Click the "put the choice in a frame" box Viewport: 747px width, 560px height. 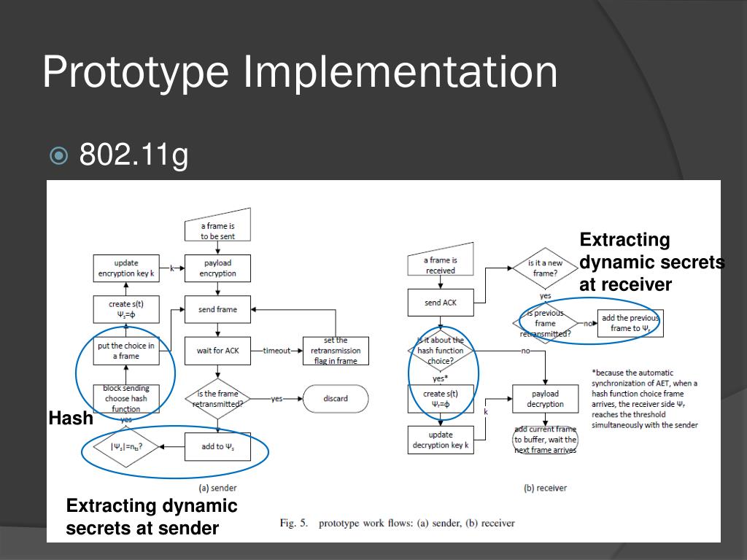coord(126,351)
